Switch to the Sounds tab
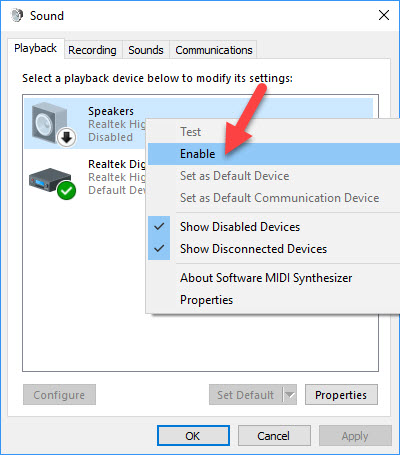This screenshot has width=400, height=455. tap(146, 50)
